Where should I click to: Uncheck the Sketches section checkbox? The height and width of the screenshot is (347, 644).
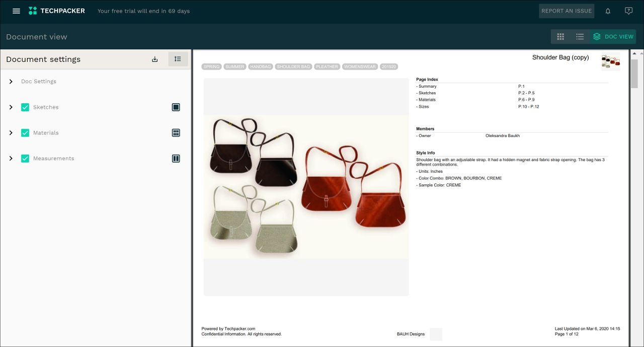[x=25, y=107]
